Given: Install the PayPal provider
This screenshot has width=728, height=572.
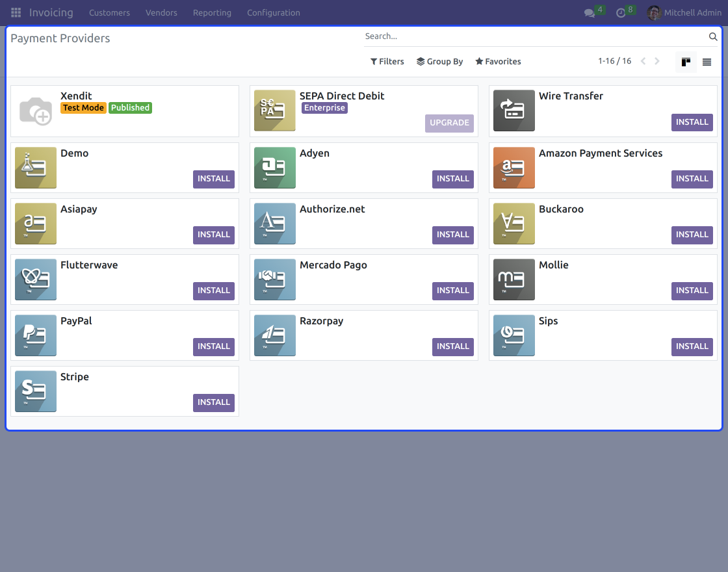Looking at the screenshot, I should [x=214, y=347].
